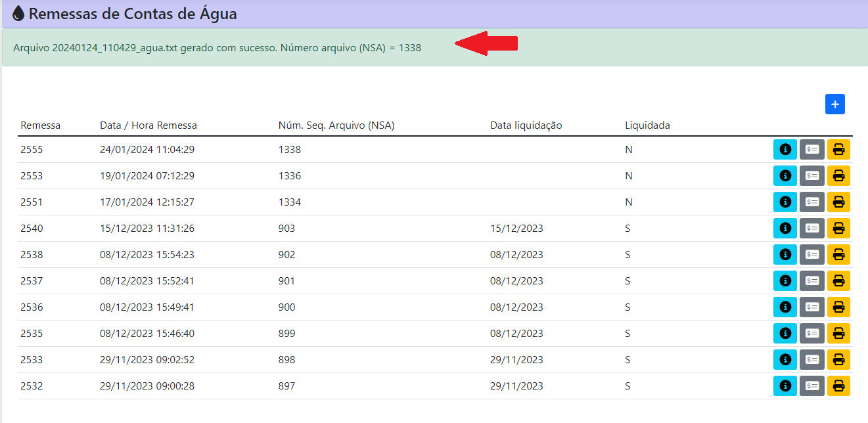Open info icon for remessa 2537
Screen dimensions: 868x423
pyautogui.click(x=785, y=281)
